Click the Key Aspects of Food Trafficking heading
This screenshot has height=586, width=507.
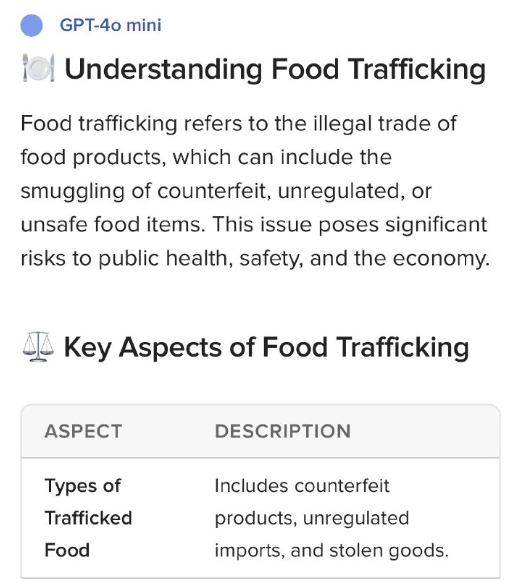[266, 348]
